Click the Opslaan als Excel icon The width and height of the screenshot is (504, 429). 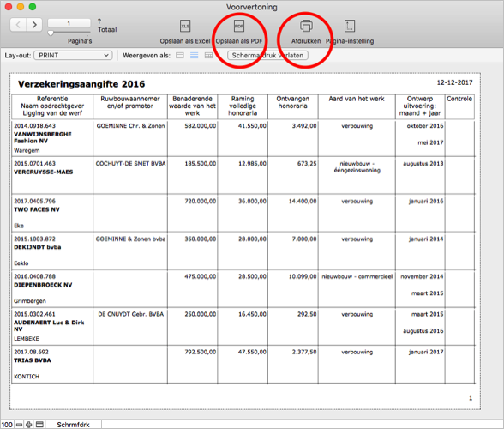[x=185, y=26]
